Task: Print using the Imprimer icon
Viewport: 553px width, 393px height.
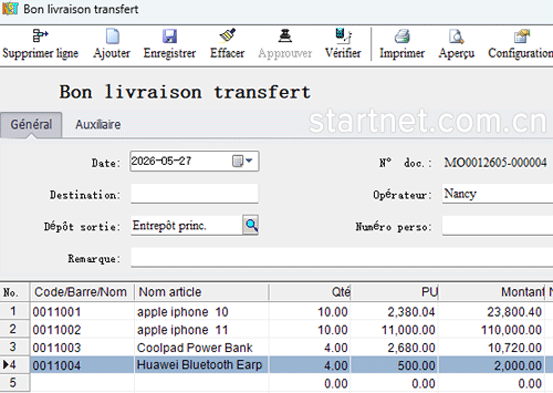Action: coord(402,36)
